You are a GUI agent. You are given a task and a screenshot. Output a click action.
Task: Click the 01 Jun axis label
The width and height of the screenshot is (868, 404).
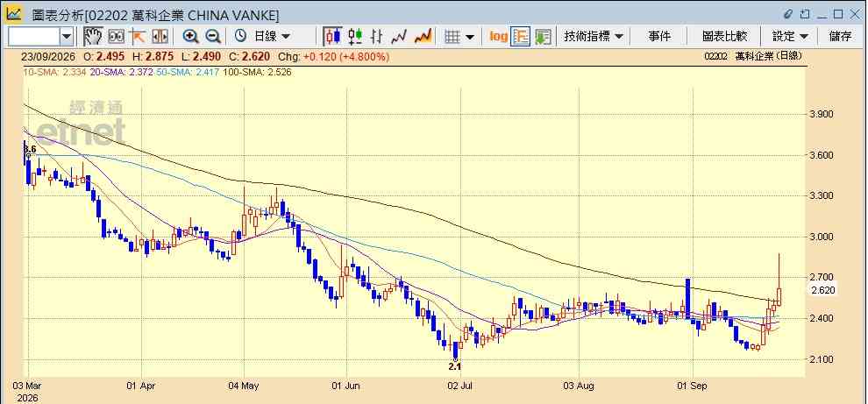(x=346, y=386)
